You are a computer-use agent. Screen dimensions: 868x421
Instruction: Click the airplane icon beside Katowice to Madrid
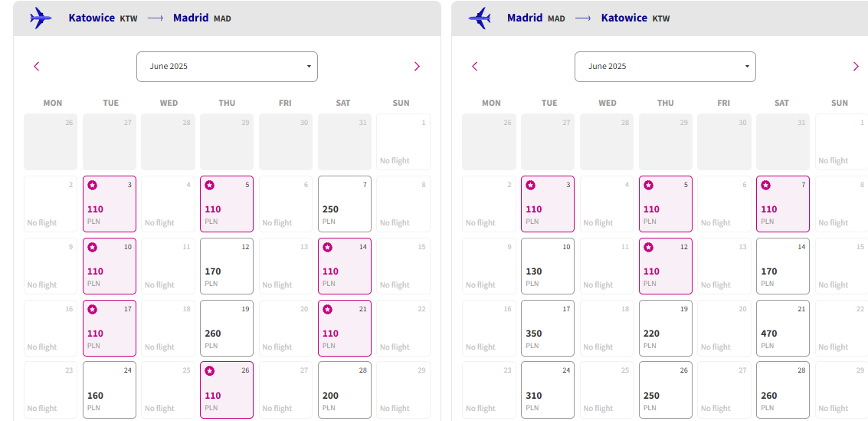click(41, 18)
